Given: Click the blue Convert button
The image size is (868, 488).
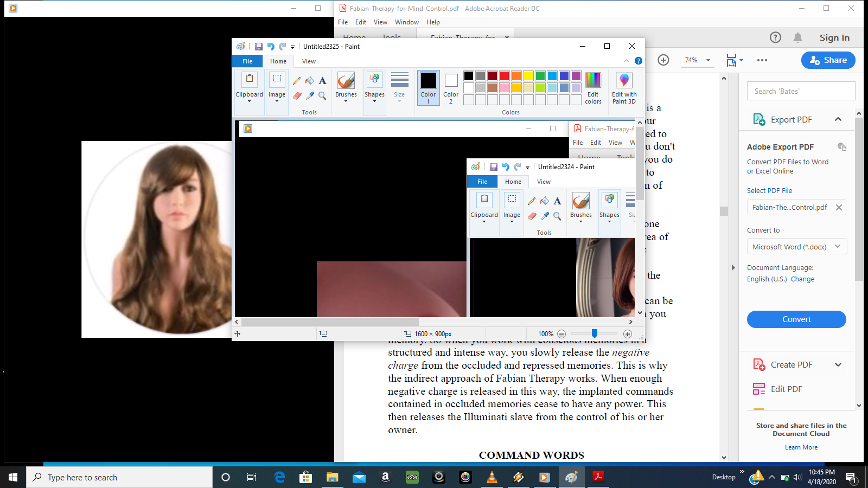Looking at the screenshot, I should click(796, 319).
